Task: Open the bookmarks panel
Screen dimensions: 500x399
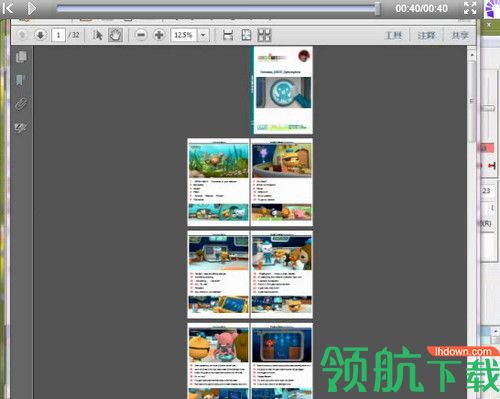Action: click(20, 80)
